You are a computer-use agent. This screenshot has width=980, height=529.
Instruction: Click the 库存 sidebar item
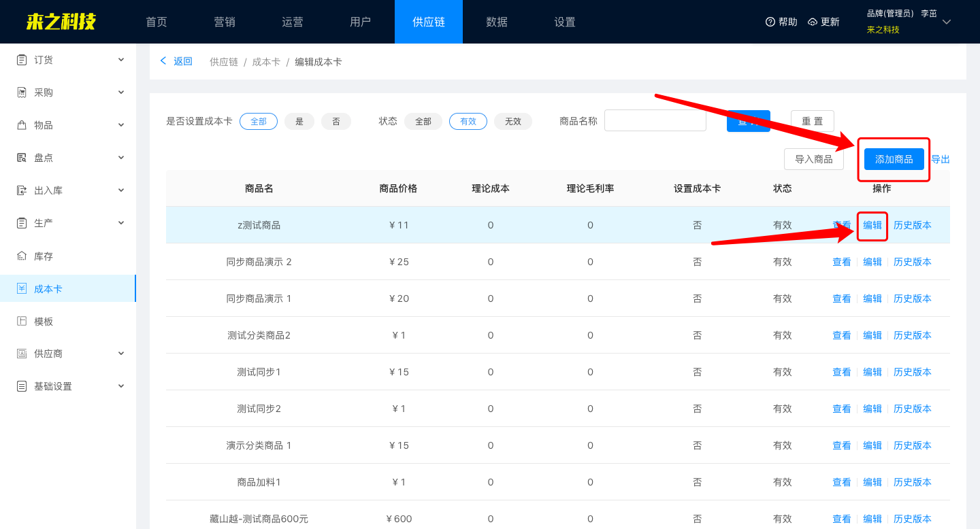coord(68,256)
